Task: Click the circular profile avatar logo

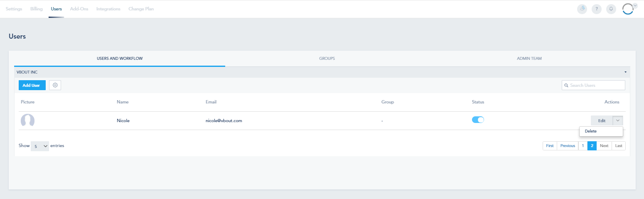Action: (x=628, y=9)
